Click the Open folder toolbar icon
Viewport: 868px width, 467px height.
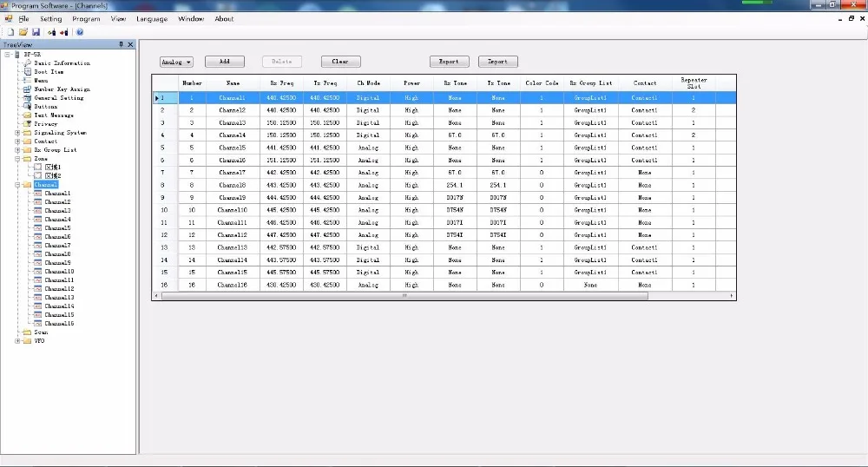23,32
